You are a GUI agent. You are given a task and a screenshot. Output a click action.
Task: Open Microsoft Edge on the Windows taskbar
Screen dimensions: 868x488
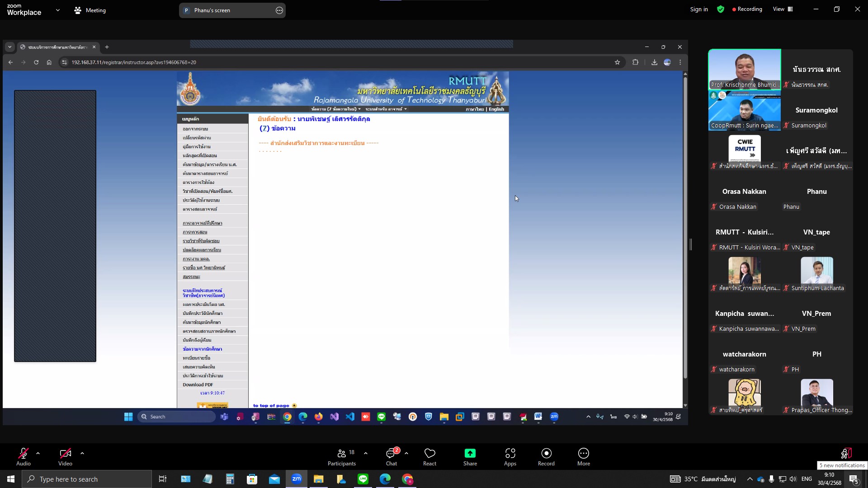385,479
